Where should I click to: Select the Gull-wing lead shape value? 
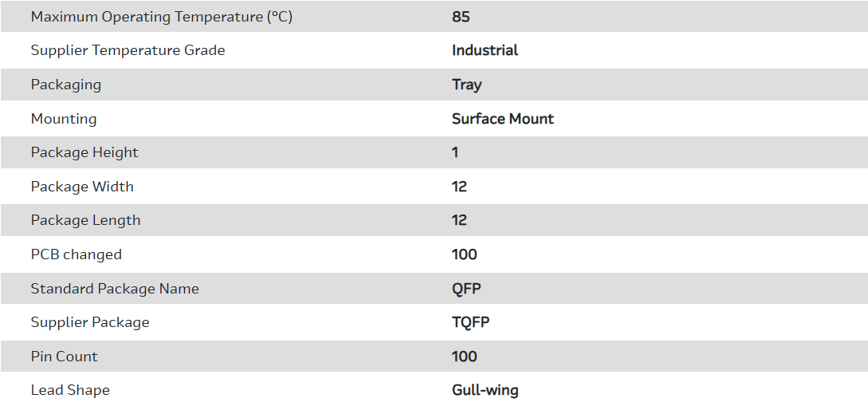pos(485,390)
